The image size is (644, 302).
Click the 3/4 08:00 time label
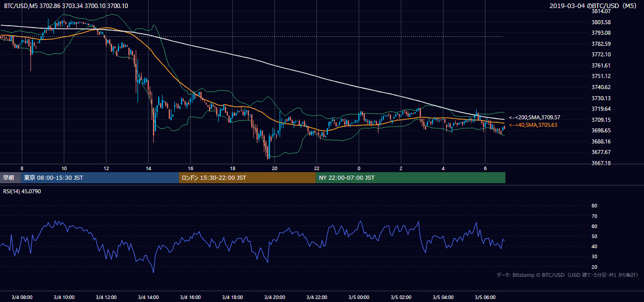(x=22, y=297)
